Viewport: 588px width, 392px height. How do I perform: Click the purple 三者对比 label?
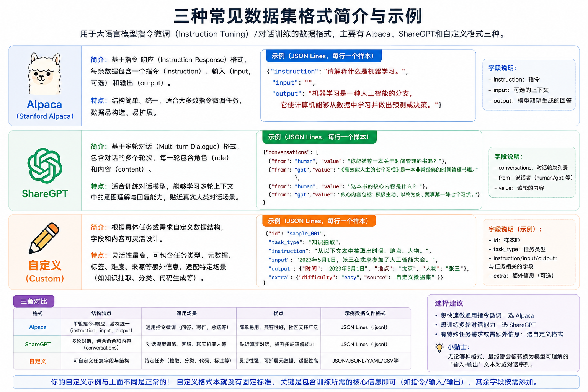[34, 301]
